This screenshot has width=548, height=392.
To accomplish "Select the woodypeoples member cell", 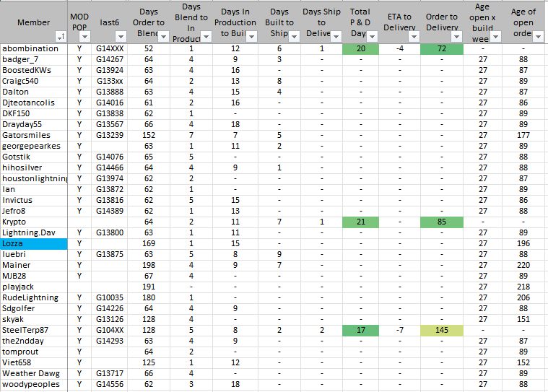I will (x=33, y=384).
